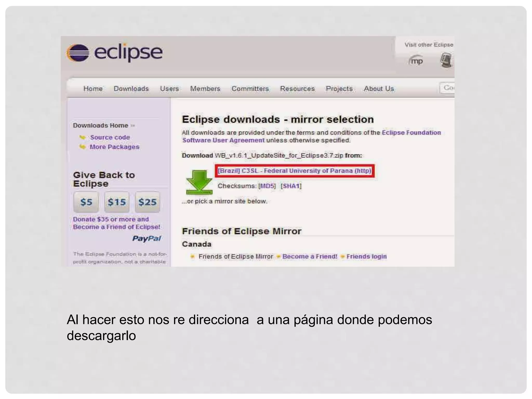Click the Friends login link
Image resolution: width=532 pixels, height=399 pixels.
point(367,256)
